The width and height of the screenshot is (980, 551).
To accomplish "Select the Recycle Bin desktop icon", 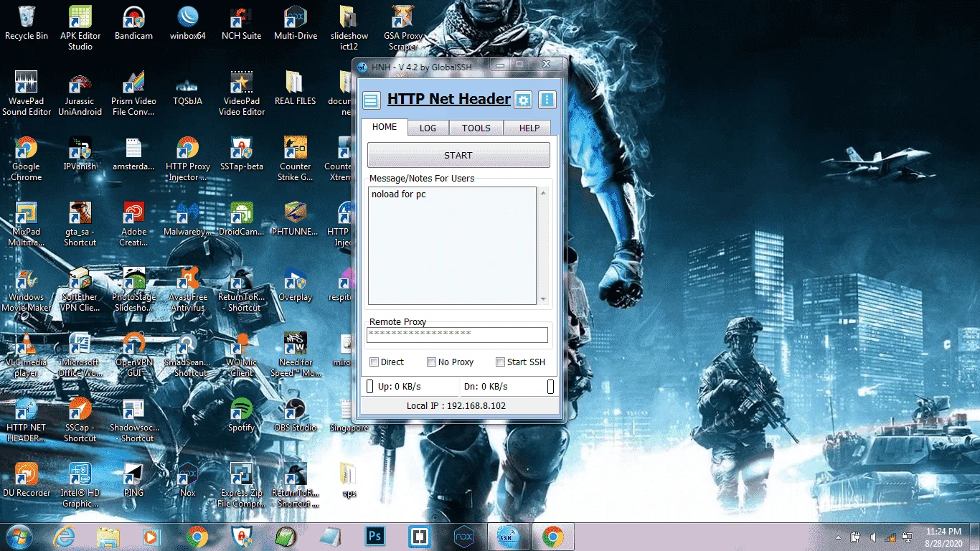I will point(27,23).
